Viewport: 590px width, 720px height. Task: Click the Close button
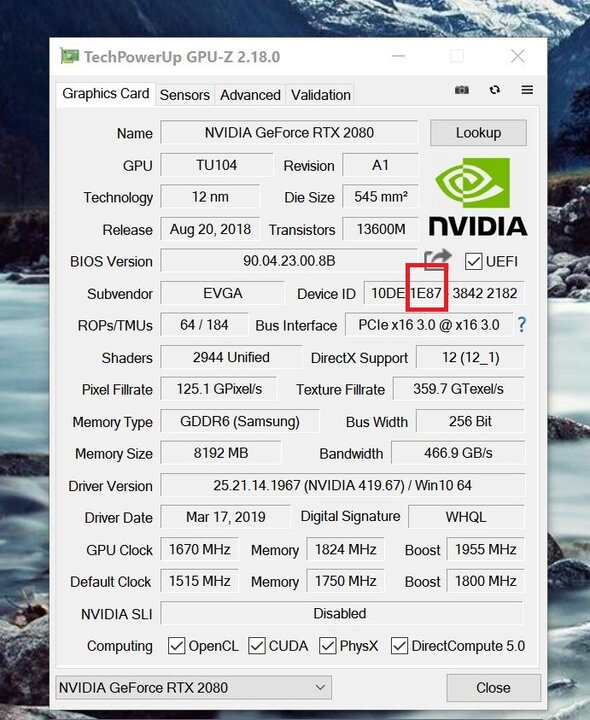coord(493,687)
